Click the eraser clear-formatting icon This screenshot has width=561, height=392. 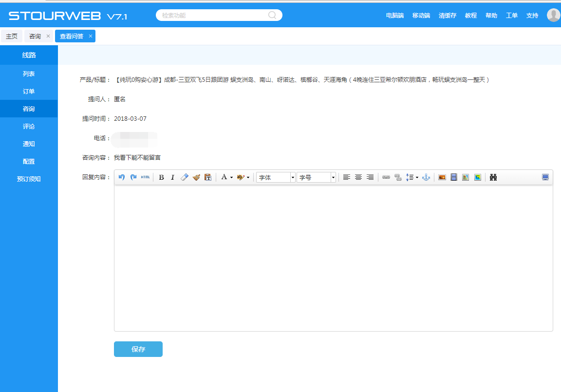(x=184, y=177)
